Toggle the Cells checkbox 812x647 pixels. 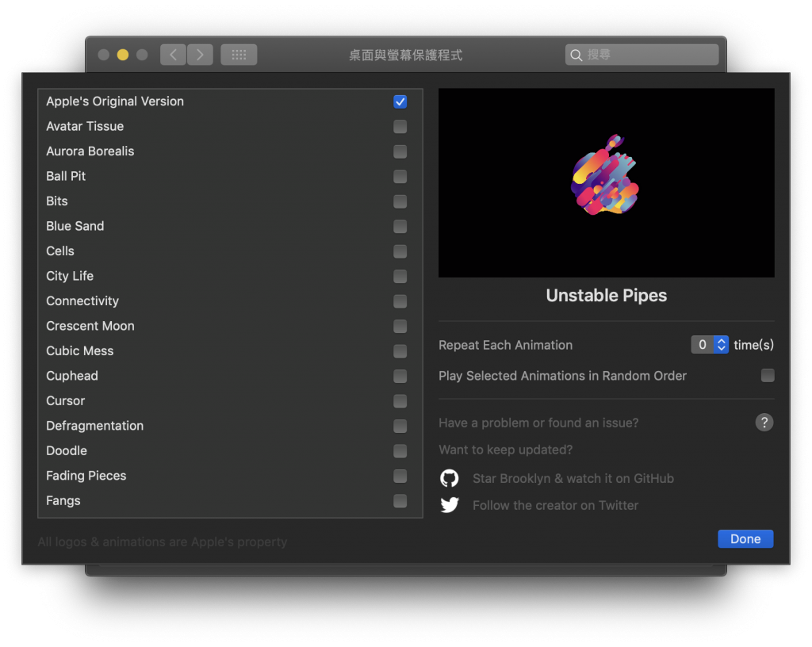(x=400, y=251)
